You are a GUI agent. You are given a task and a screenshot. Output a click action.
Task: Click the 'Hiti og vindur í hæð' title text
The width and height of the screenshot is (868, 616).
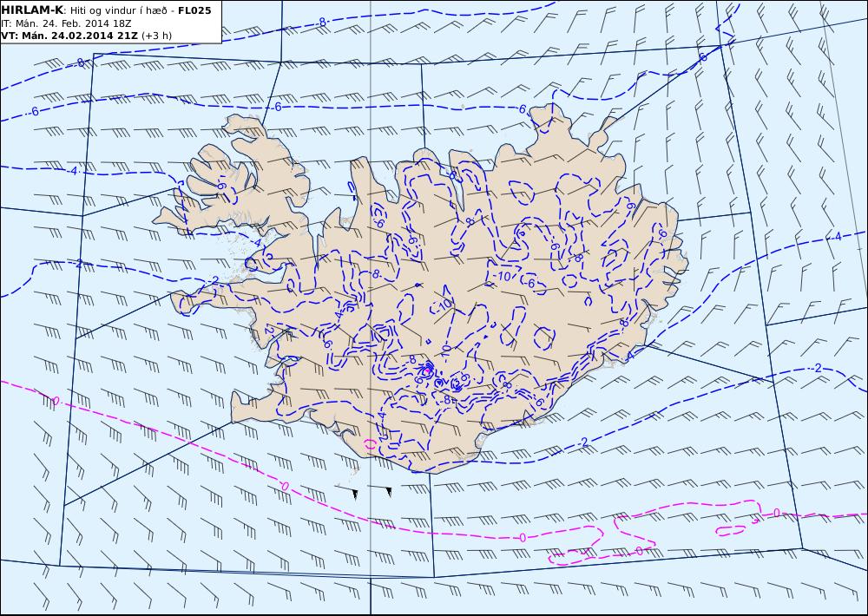117,10
